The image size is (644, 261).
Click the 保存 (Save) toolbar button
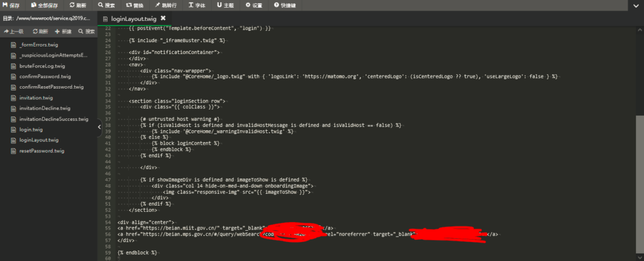click(x=11, y=5)
